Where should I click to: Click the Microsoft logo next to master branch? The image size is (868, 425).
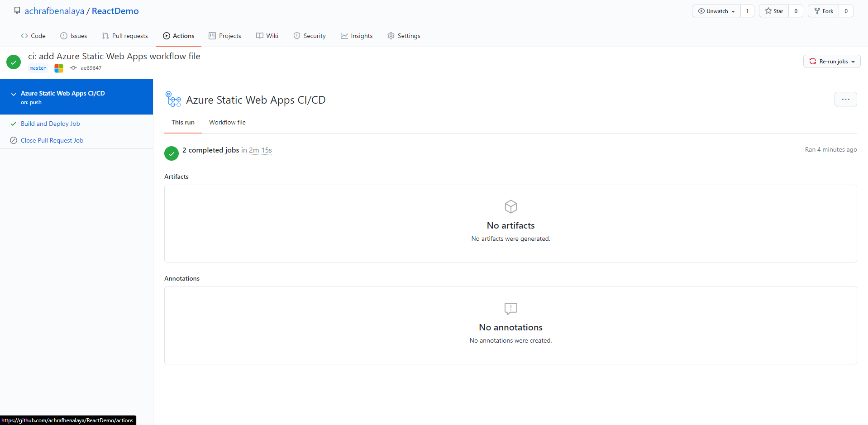click(x=58, y=68)
